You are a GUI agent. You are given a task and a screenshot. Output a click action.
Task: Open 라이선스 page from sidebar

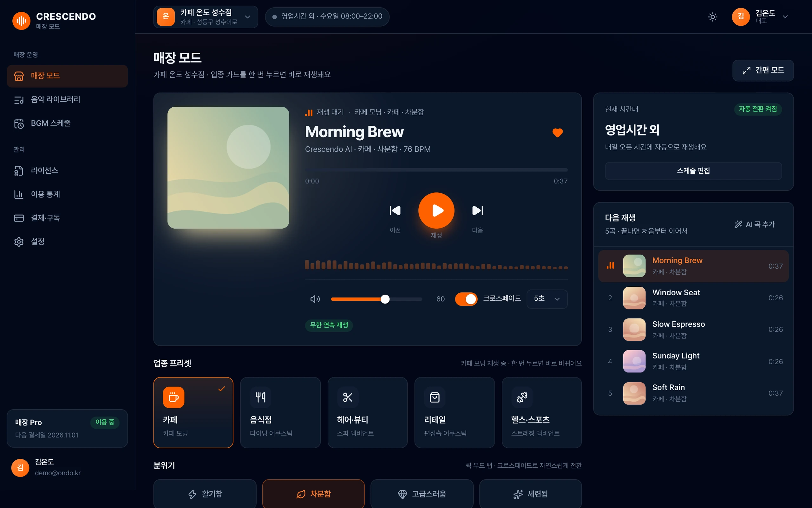(67, 171)
